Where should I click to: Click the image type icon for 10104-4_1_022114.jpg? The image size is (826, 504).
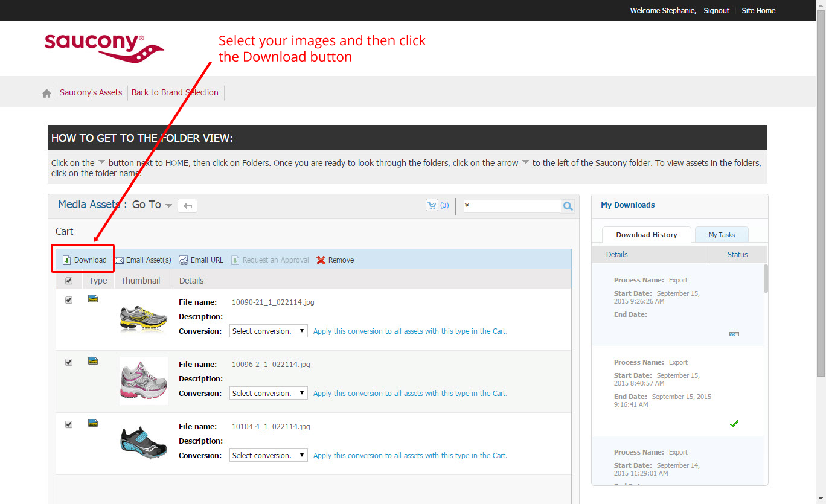pyautogui.click(x=93, y=423)
